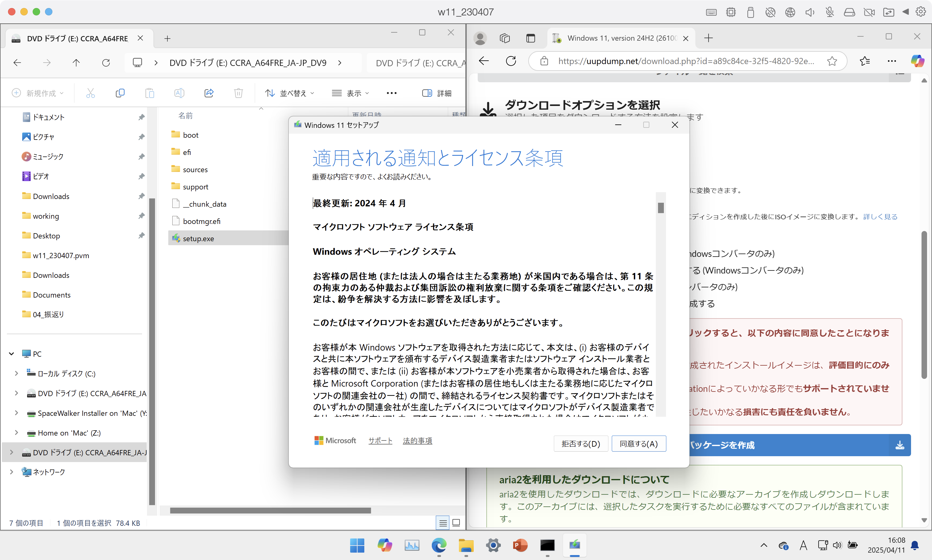
Task: Add page to favorites with star icon
Action: (832, 61)
